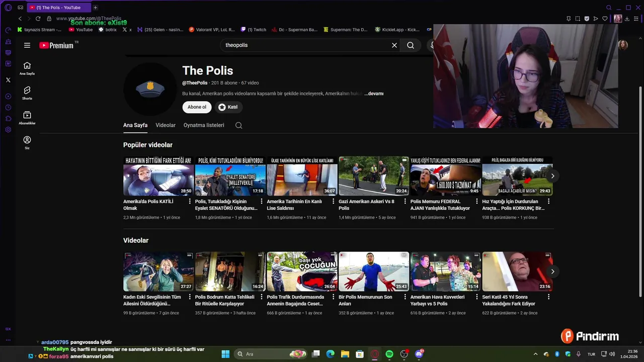Open The Polis channel avatar
The height and width of the screenshot is (362, 644).
[x=150, y=89]
